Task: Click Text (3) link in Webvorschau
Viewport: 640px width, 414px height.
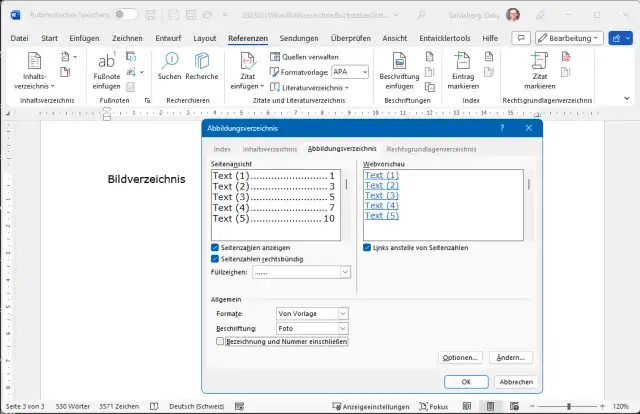Action: (381, 195)
